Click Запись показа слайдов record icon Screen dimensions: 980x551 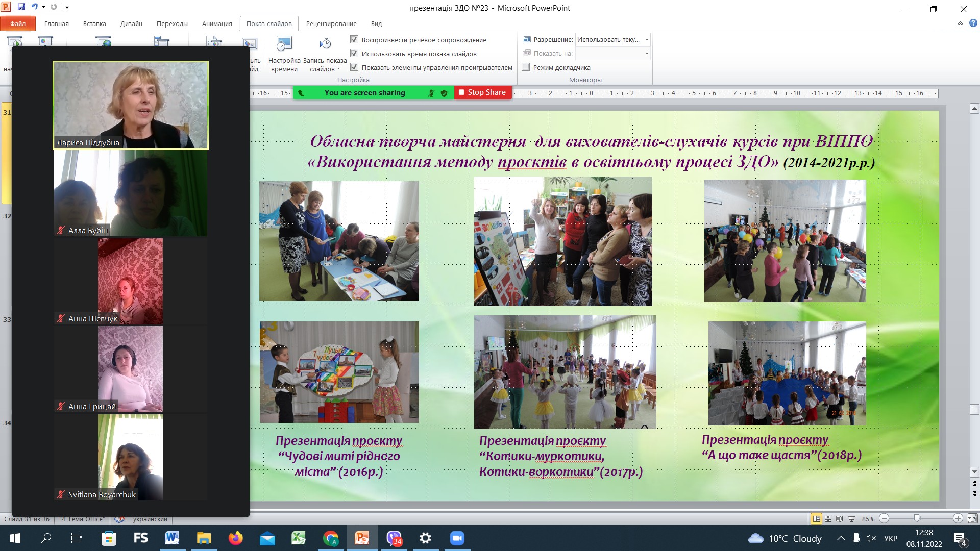325,45
